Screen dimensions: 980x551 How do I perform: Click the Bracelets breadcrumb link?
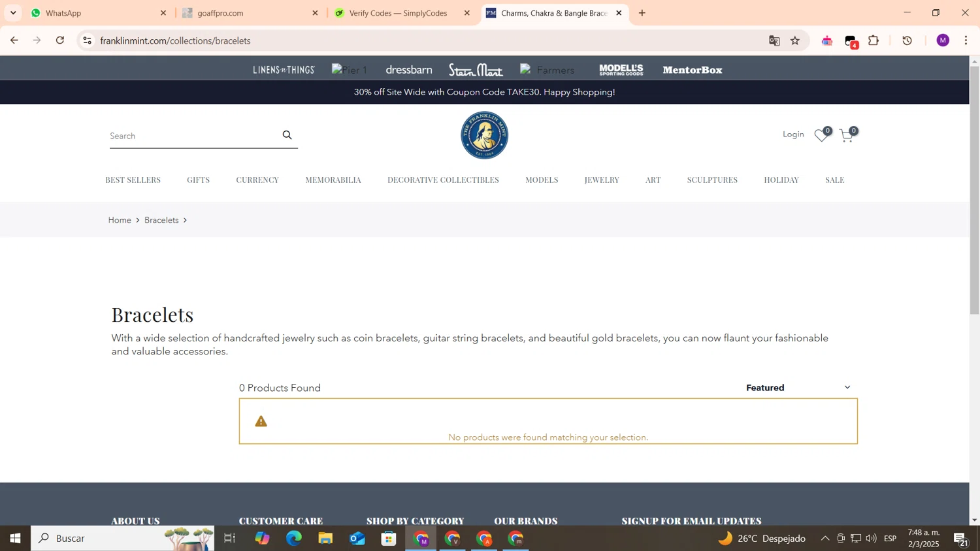[161, 221]
